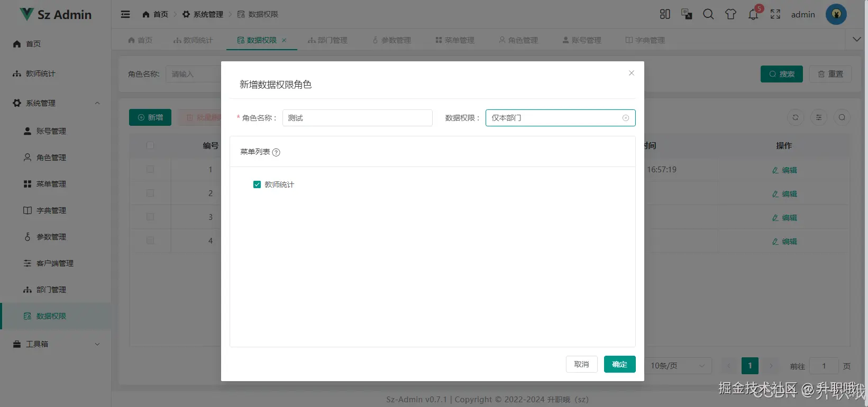Image resolution: width=868 pixels, height=407 pixels.
Task: Open 教师统计 in the sidebar
Action: (x=56, y=73)
